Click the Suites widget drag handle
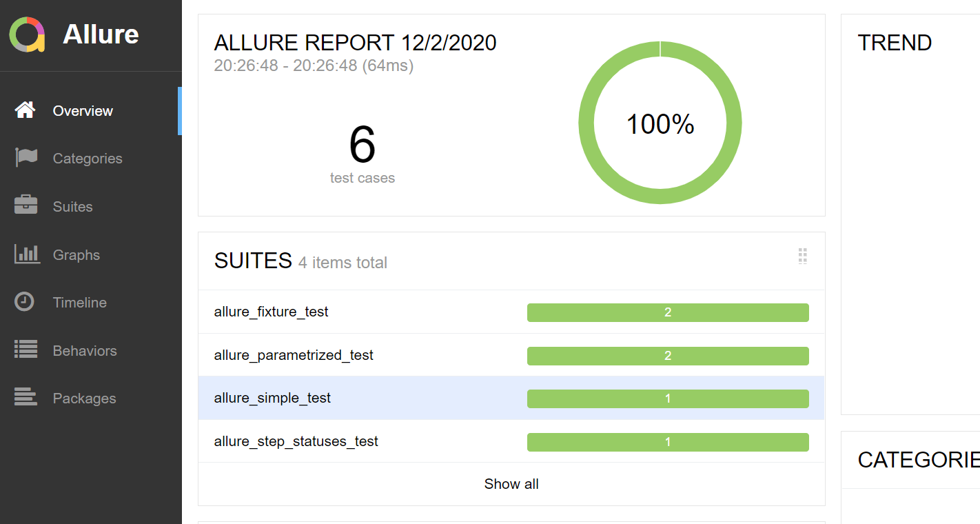 [x=802, y=256]
